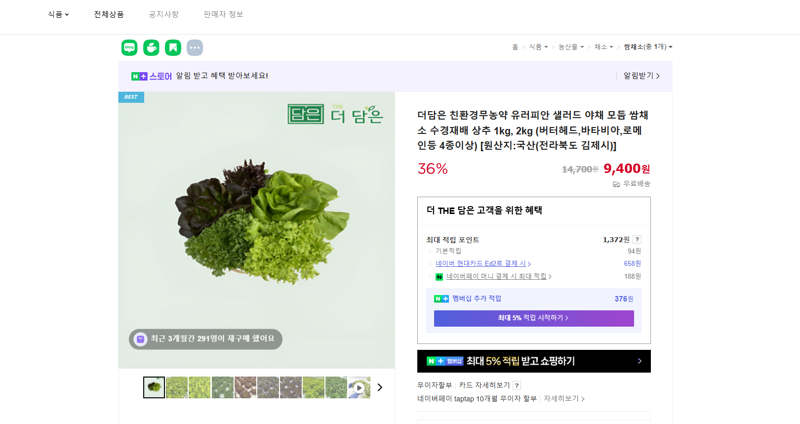This screenshot has height=424, width=800.
Task: Select the fourth thumbnail image
Action: click(x=222, y=387)
